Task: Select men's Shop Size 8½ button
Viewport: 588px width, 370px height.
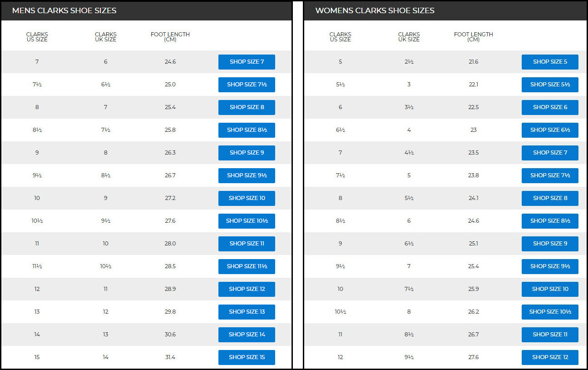Action: pyautogui.click(x=247, y=130)
